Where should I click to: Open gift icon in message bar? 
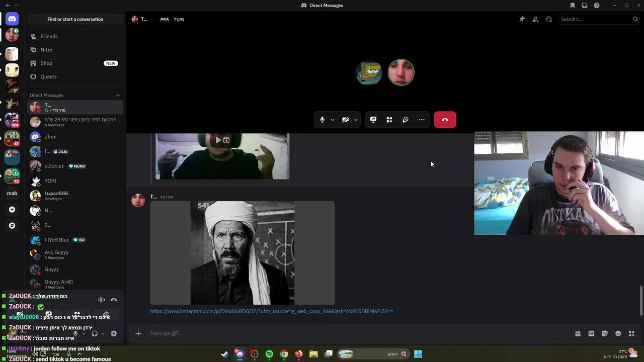pos(578,333)
